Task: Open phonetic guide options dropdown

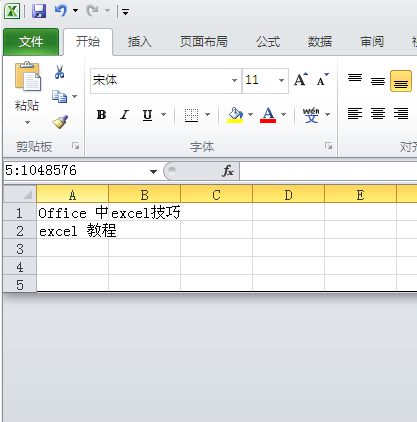Action: tap(328, 115)
